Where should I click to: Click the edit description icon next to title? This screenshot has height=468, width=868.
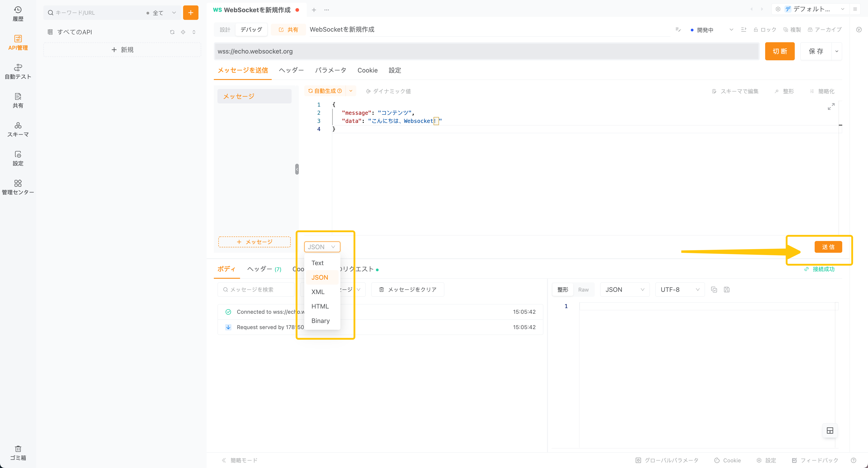pos(678,30)
